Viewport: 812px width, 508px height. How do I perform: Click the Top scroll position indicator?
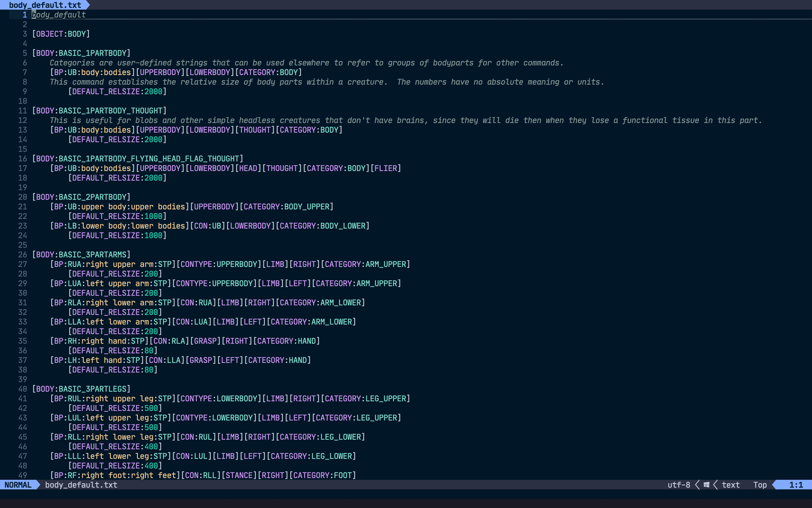760,485
